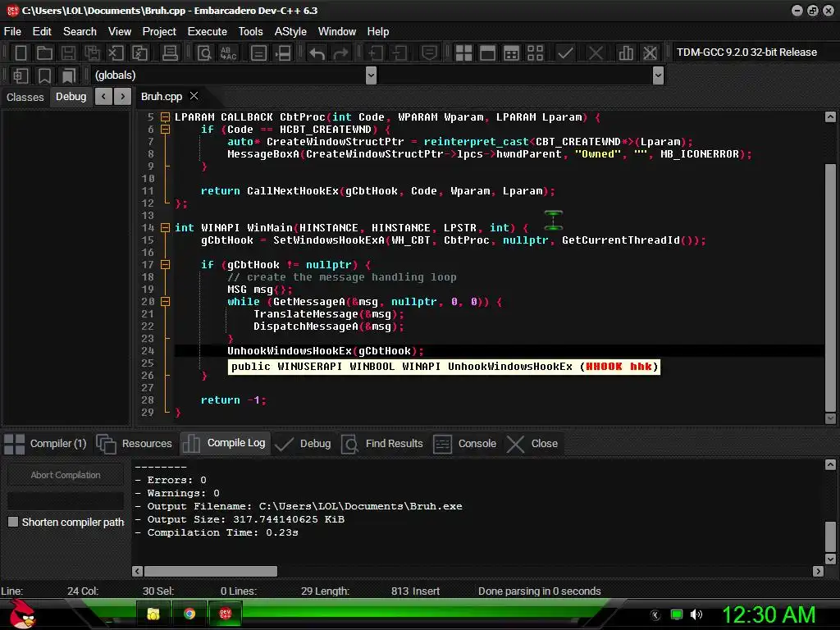Collapse the if-block fold on line 6
840x630 pixels.
tap(166, 130)
